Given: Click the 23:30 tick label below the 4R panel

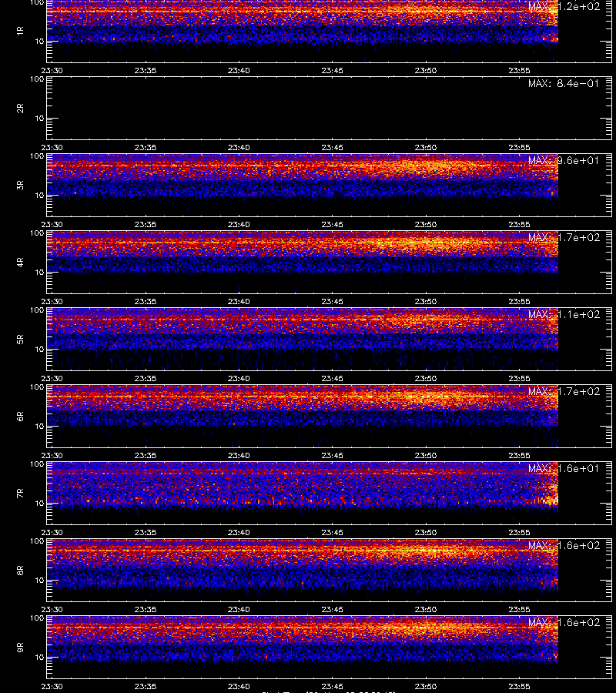Looking at the screenshot, I should pyautogui.click(x=52, y=301).
